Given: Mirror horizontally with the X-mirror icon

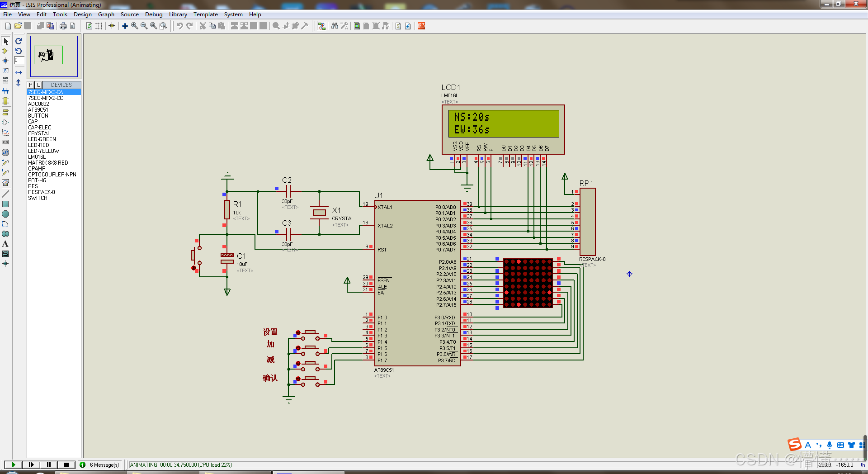Looking at the screenshot, I should 19,72.
